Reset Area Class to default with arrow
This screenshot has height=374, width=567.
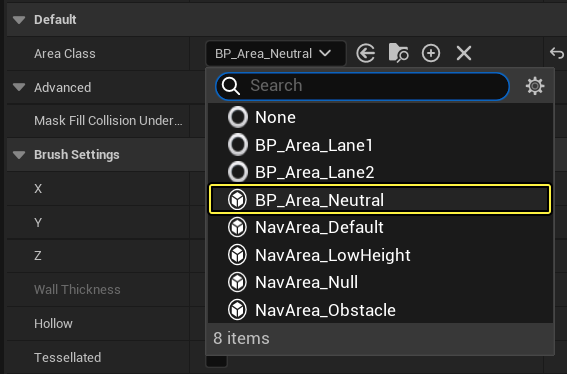(557, 54)
